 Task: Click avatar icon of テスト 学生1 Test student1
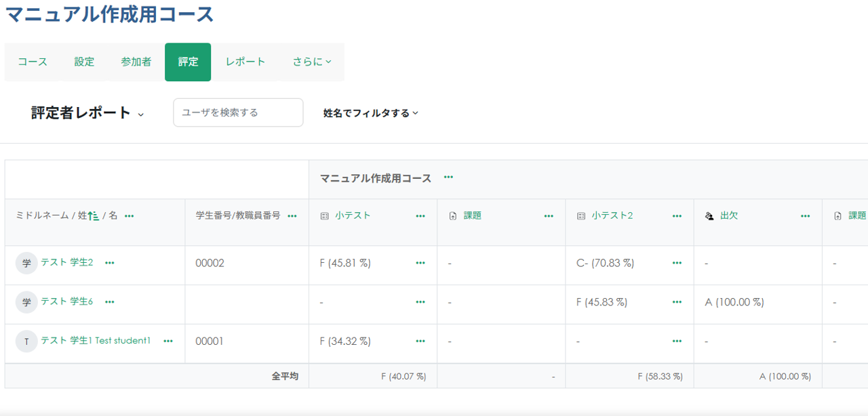(26, 341)
